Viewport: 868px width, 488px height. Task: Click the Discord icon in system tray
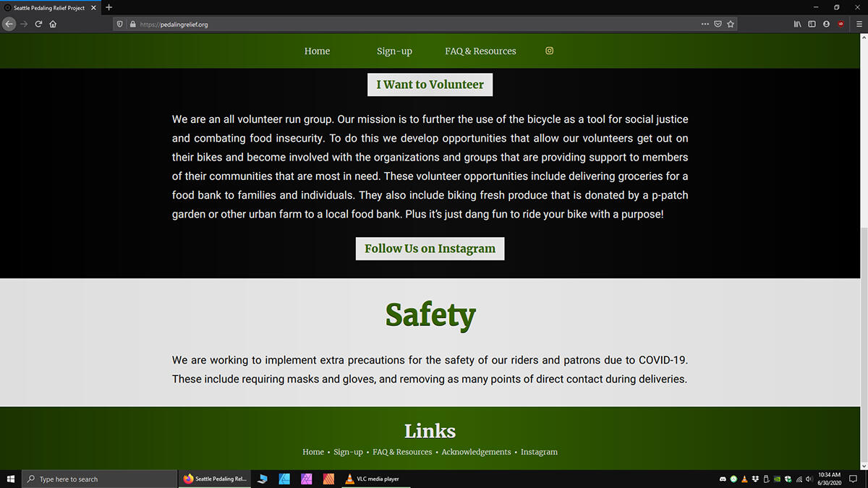click(723, 479)
